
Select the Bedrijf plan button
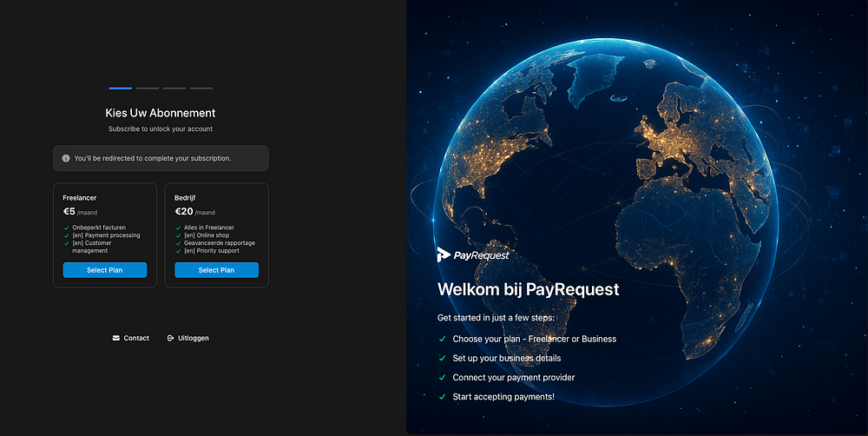point(216,270)
